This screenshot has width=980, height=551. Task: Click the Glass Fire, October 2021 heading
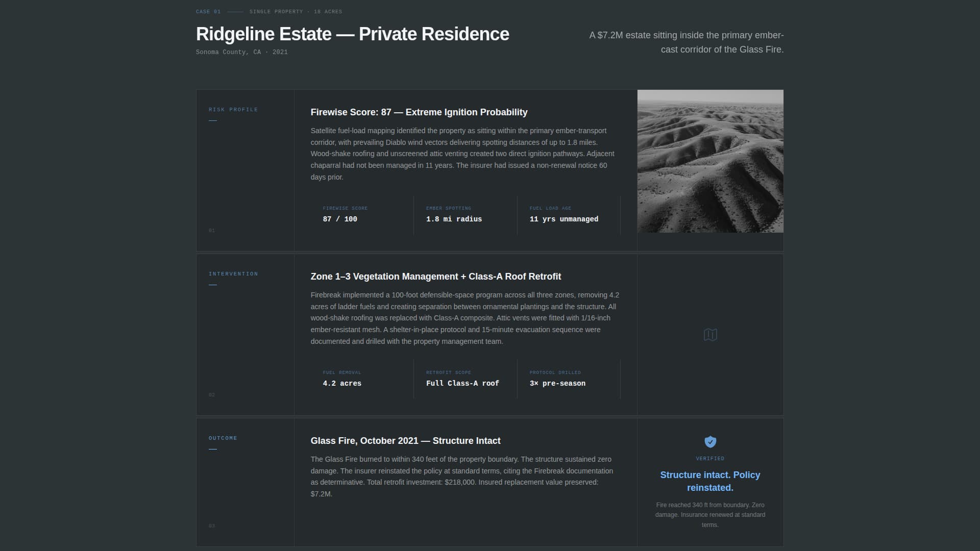pos(405,441)
